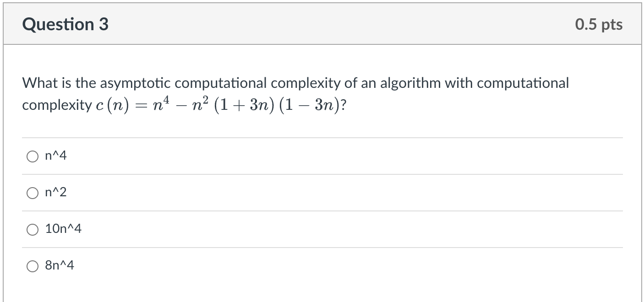Click the second answer row
644x302 pixels.
[183, 193]
